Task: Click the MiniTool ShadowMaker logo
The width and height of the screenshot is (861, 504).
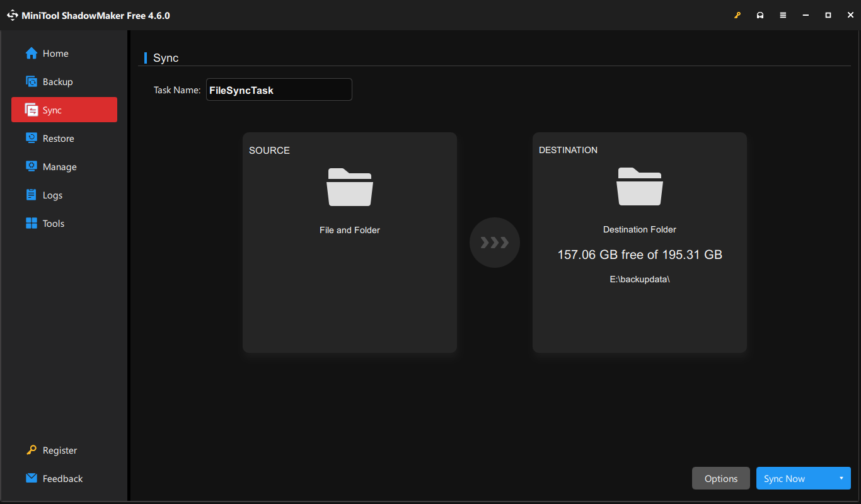Action: [x=13, y=14]
